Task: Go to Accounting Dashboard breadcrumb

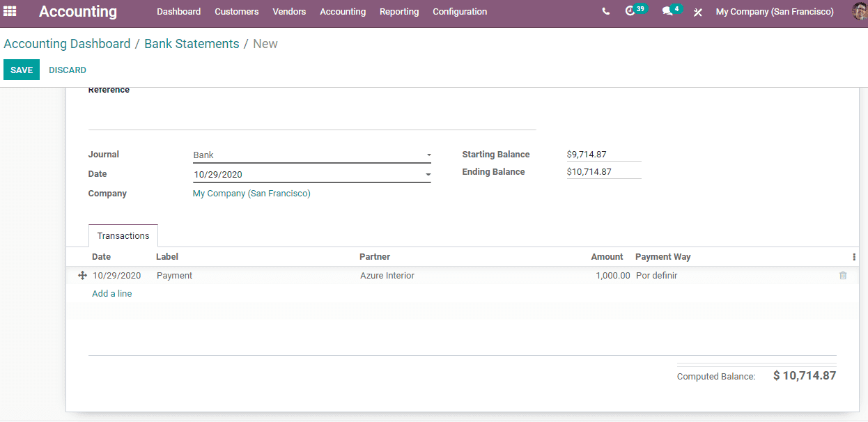Action: tap(67, 44)
